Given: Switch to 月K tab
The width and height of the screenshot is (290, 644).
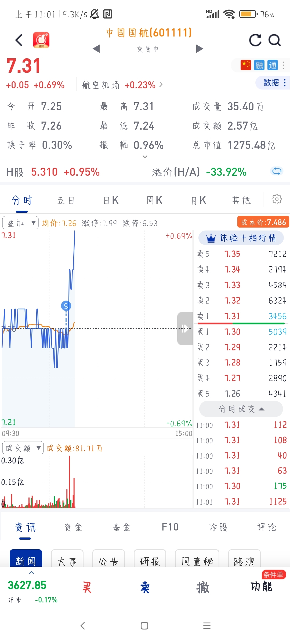Looking at the screenshot, I should coord(198,200).
